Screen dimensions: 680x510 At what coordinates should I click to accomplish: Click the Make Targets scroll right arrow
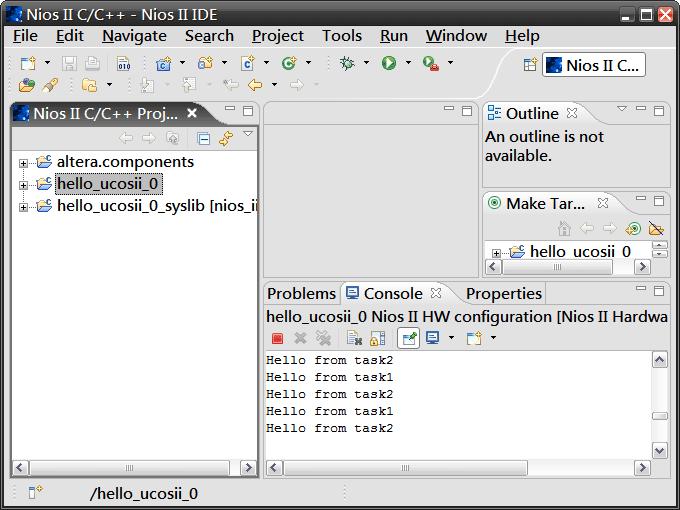[x=642, y=266]
